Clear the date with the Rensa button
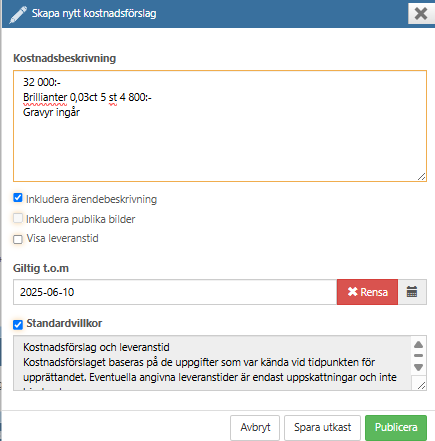 (367, 292)
